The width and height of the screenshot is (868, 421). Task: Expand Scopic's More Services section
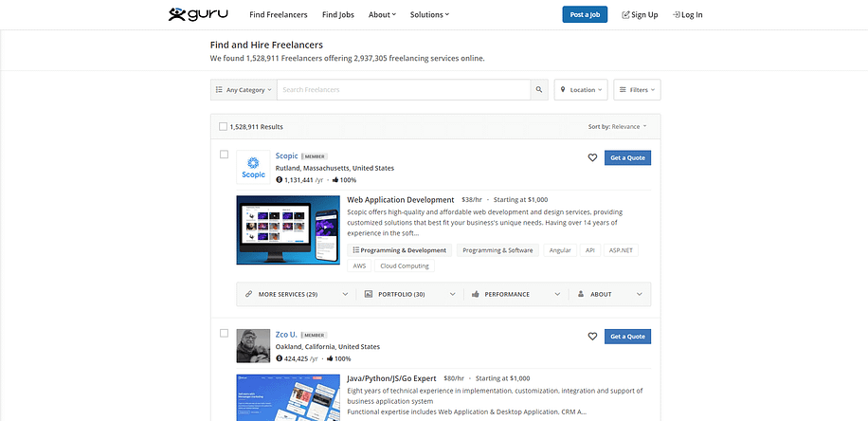(x=293, y=294)
